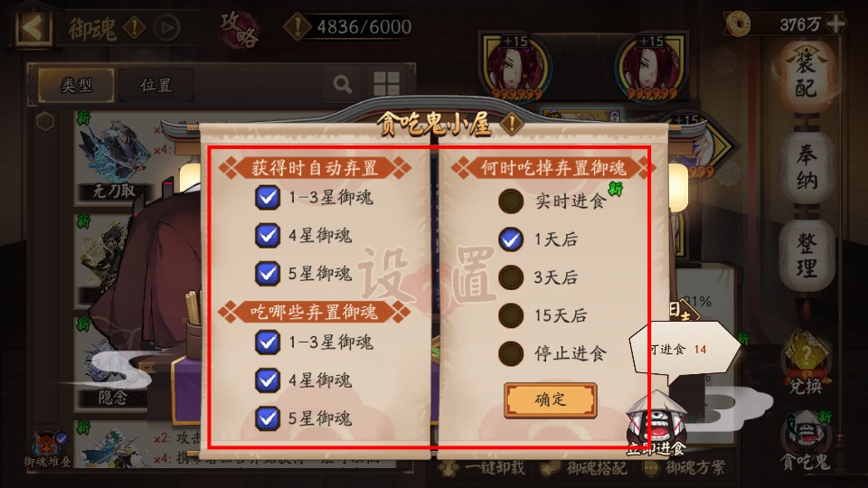Click the 确定 confirm button
Image resolution: width=868 pixels, height=488 pixels.
[551, 399]
